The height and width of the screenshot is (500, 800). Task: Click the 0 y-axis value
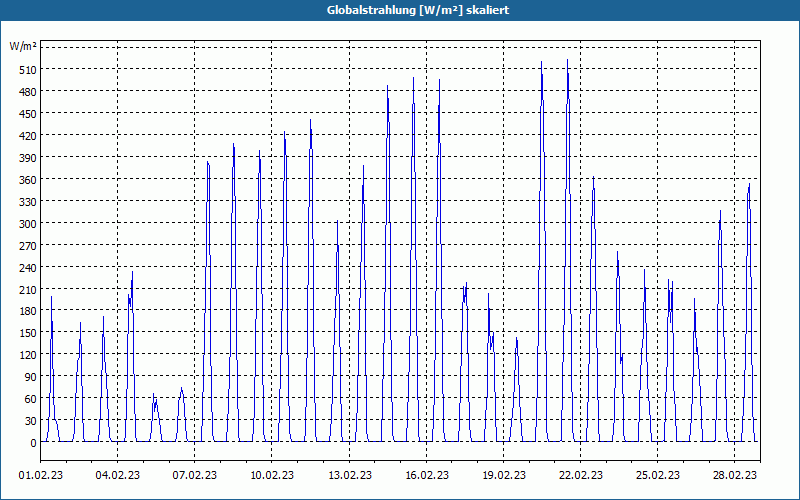click(33, 442)
